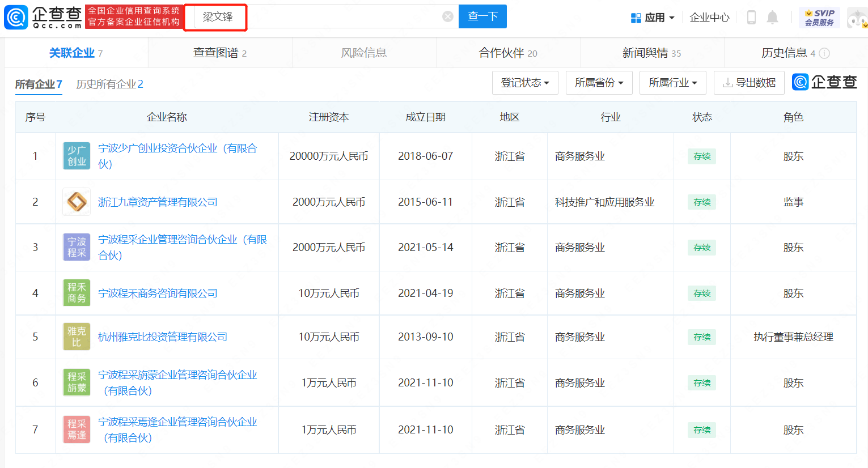Click the date 2021-04-19
This screenshot has width=868, height=468.
pyautogui.click(x=425, y=293)
